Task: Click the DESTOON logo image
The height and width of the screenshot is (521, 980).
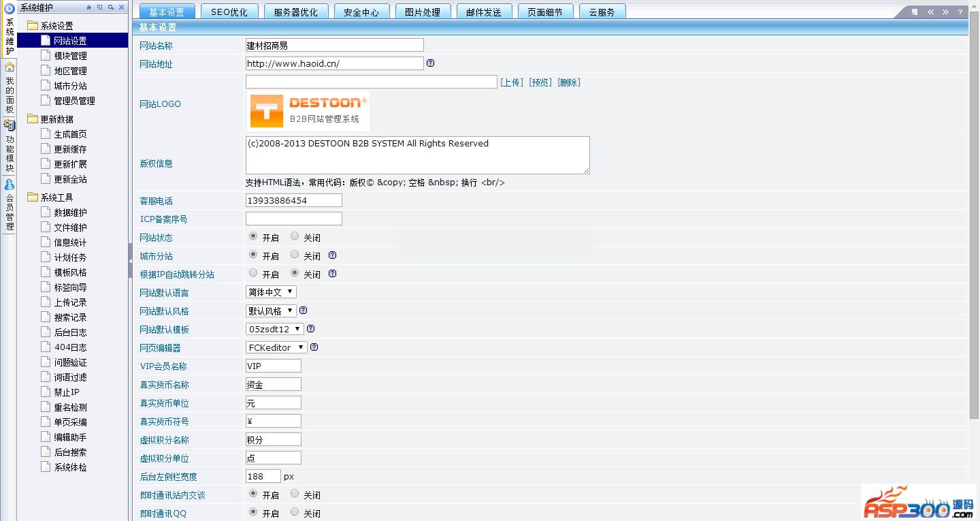Action: click(308, 111)
